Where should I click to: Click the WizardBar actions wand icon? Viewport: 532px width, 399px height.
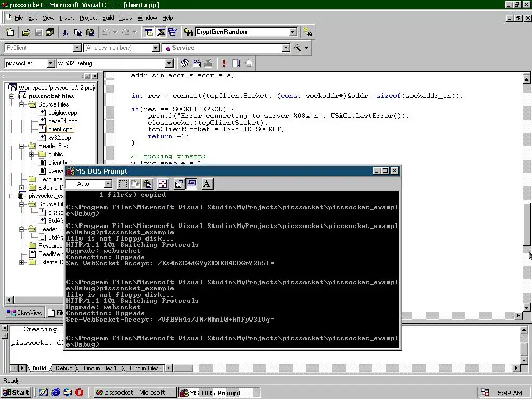coord(298,48)
